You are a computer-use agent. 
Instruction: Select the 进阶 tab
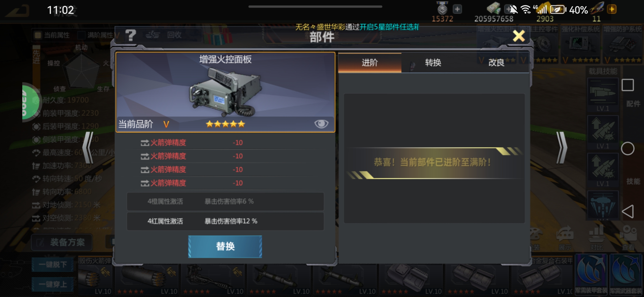point(370,63)
